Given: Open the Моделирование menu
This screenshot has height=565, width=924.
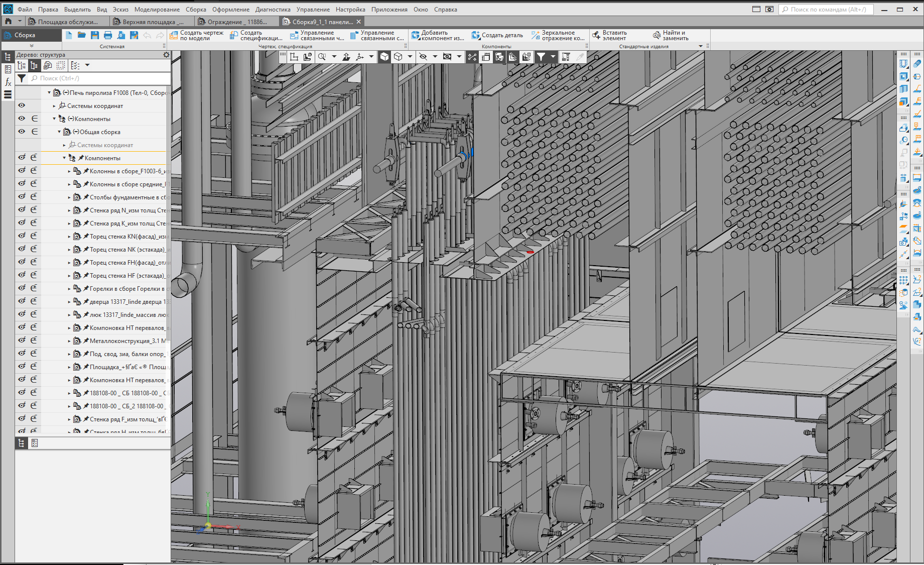Looking at the screenshot, I should tap(157, 10).
